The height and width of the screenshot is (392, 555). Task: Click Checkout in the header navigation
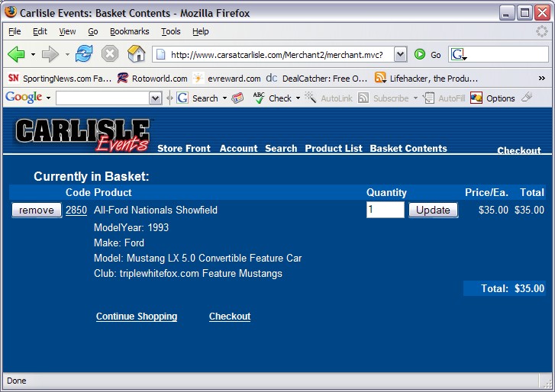[x=519, y=150]
